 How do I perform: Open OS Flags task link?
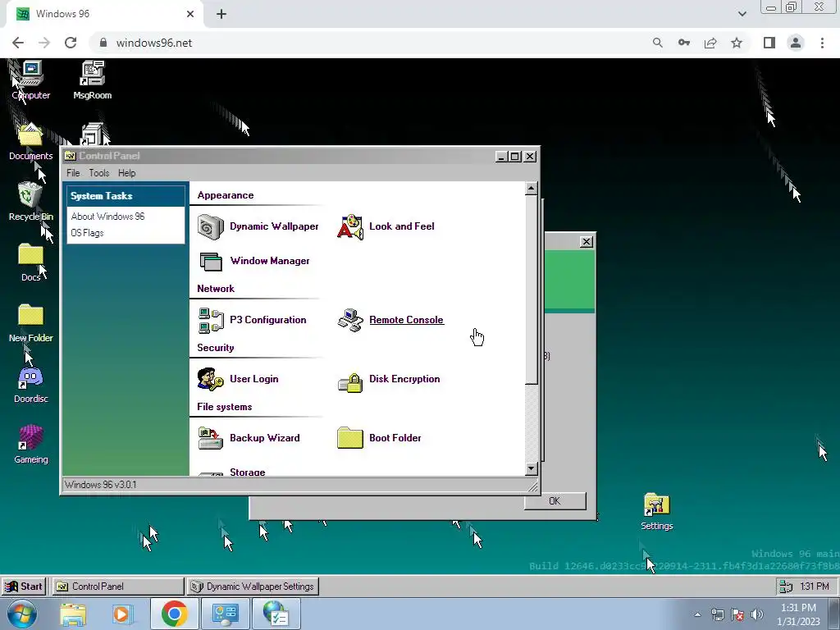coord(87,233)
